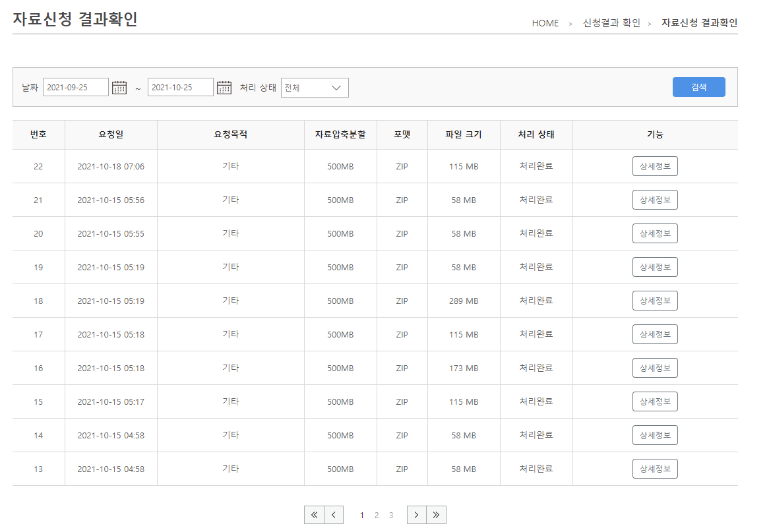Go to first page double-arrow
Screen dimensions: 769x532
point(314,515)
